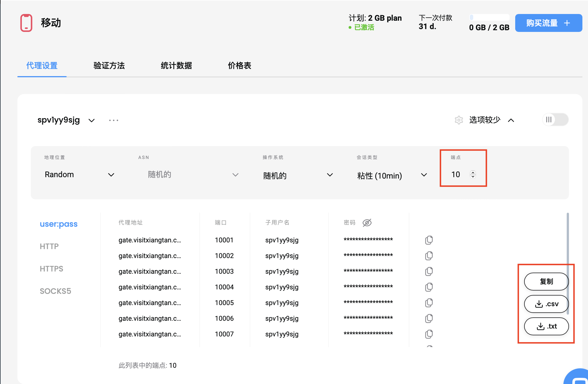Click the gear settings icon
588x384 pixels.
(x=459, y=120)
